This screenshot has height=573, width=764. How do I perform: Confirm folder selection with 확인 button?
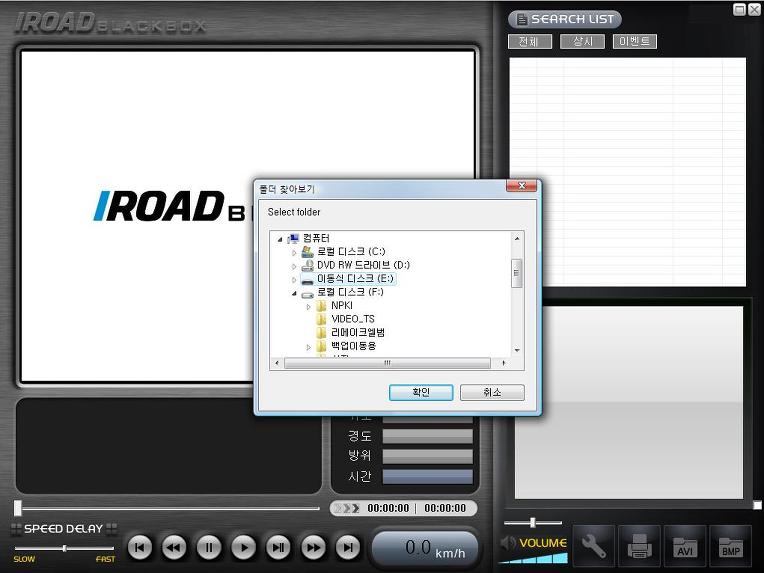421,392
